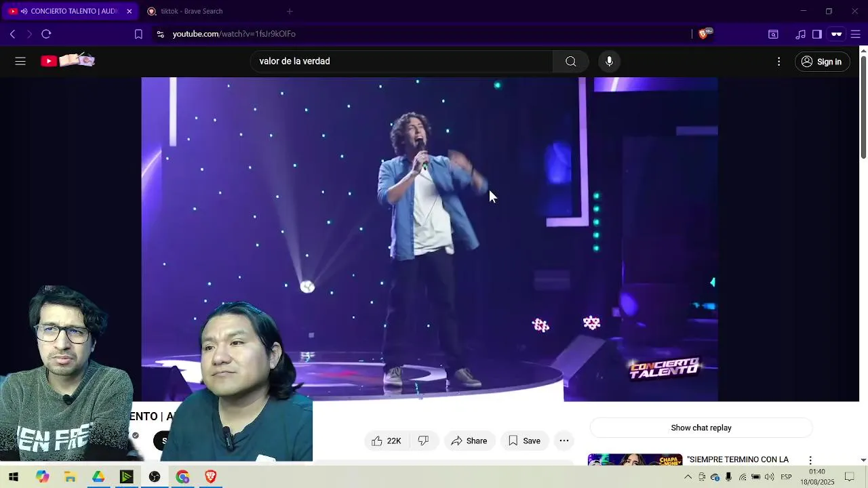The width and height of the screenshot is (868, 488).
Task: Go forward in browser history
Action: tap(29, 34)
